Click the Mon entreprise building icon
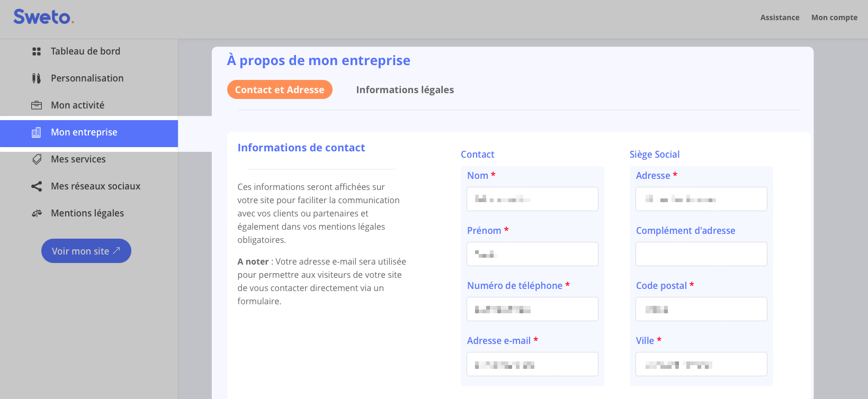The height and width of the screenshot is (399, 868). (x=37, y=132)
